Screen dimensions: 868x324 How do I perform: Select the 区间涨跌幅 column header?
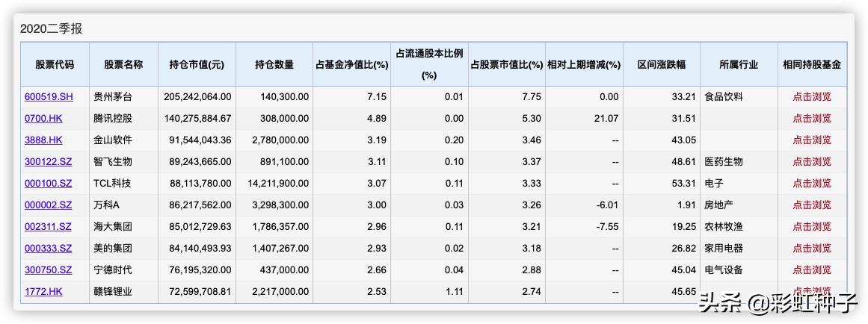pos(662,64)
